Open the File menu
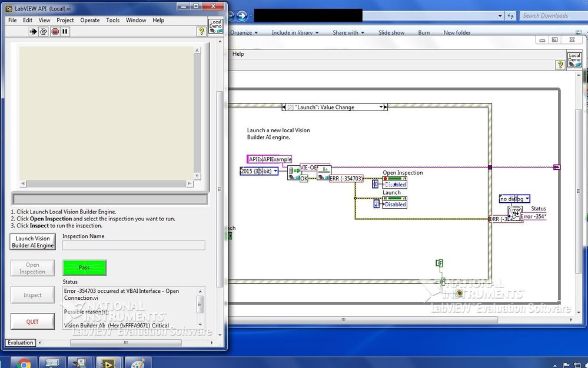588x368 pixels. point(12,20)
